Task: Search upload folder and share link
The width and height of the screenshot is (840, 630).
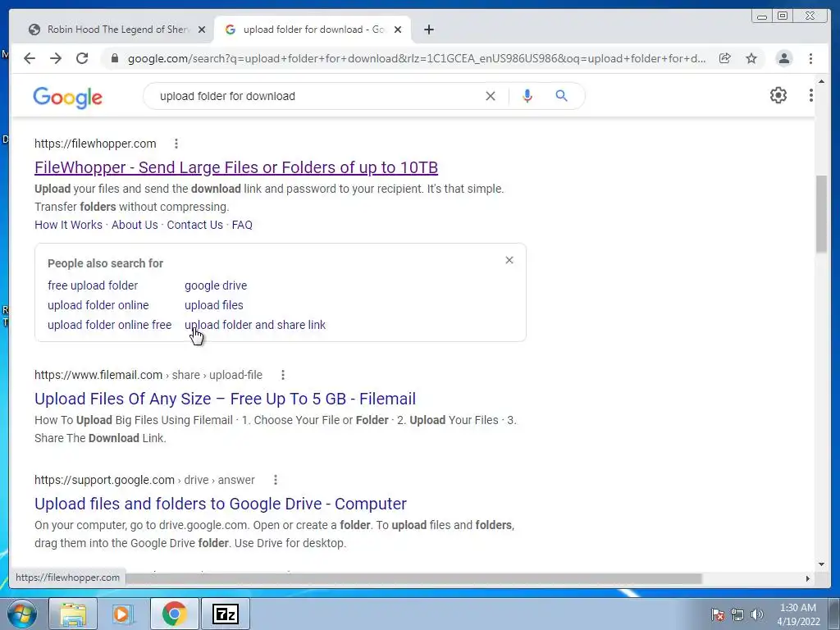Action: point(255,325)
